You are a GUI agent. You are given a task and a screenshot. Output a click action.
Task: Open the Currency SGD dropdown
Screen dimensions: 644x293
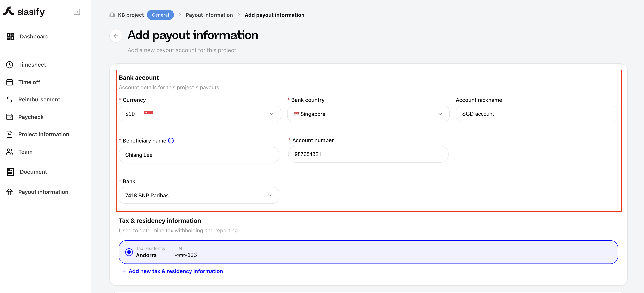200,114
